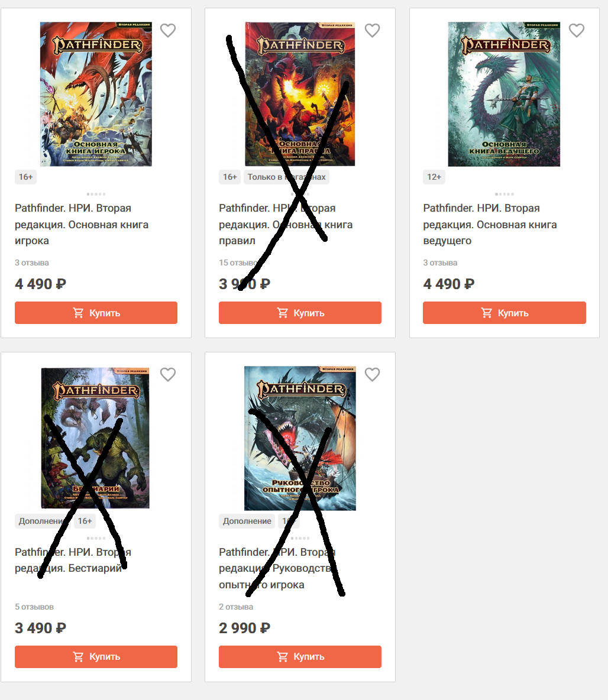Select image carousel dots under Книга игрока cover
Image resolution: width=608 pixels, height=700 pixels.
pyautogui.click(x=96, y=194)
